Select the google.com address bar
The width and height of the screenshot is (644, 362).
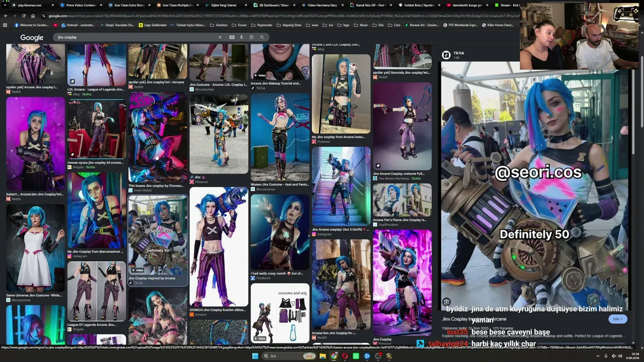[282, 16]
